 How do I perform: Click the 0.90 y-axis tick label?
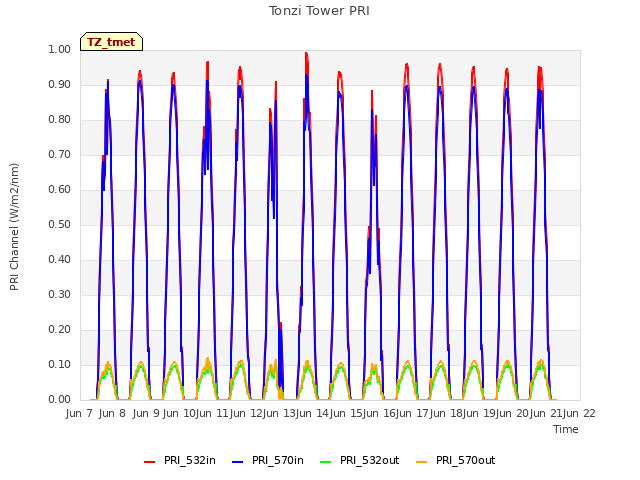click(60, 84)
